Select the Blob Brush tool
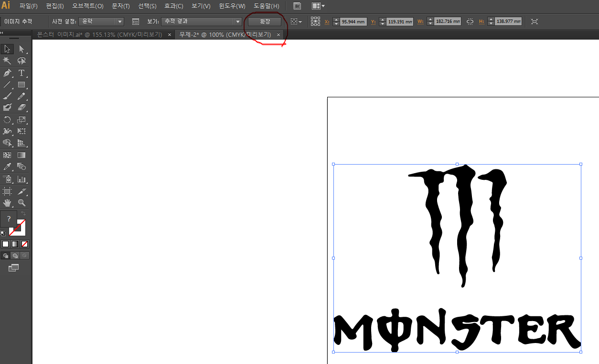 click(x=7, y=108)
